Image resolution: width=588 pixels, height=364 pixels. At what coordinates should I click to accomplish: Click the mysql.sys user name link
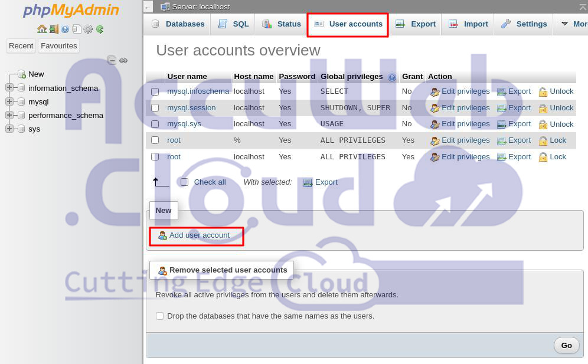point(184,124)
